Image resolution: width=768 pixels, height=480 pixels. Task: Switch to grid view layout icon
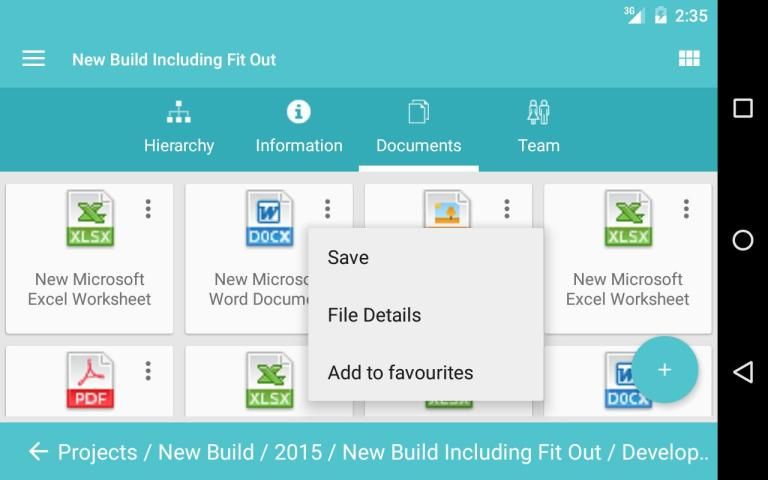tap(689, 59)
